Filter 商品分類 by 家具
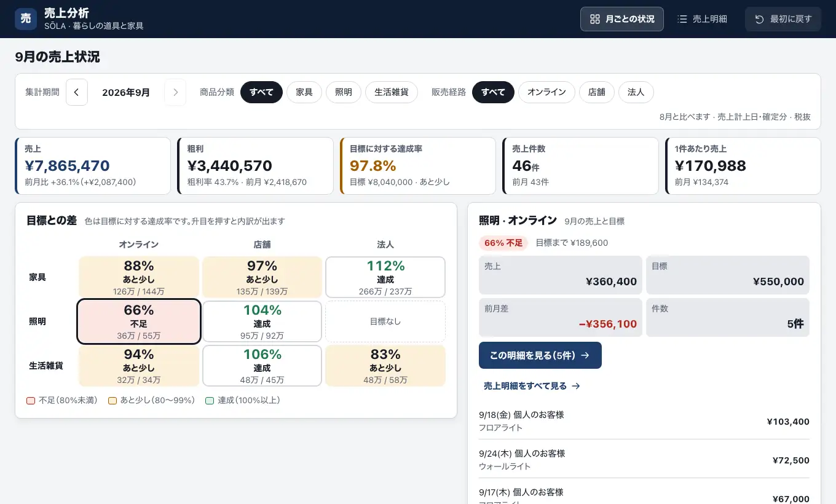Image resolution: width=836 pixels, height=504 pixels. pyautogui.click(x=304, y=92)
